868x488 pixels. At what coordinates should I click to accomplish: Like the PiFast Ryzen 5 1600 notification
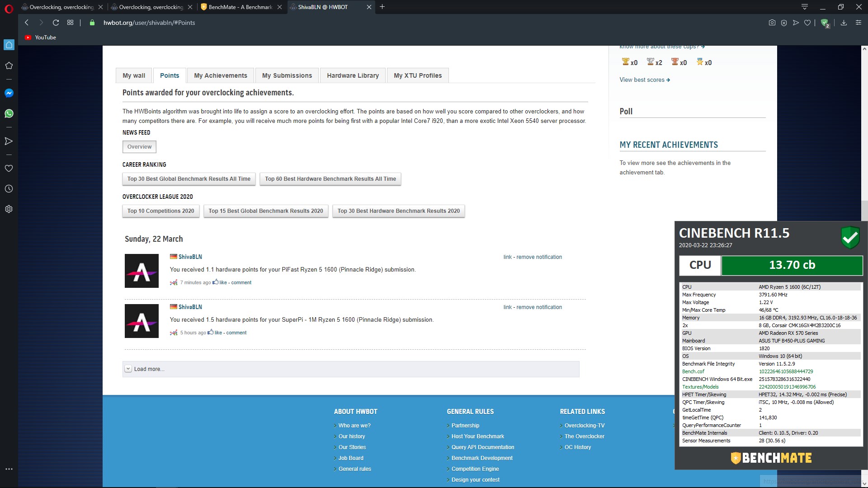[x=223, y=282]
